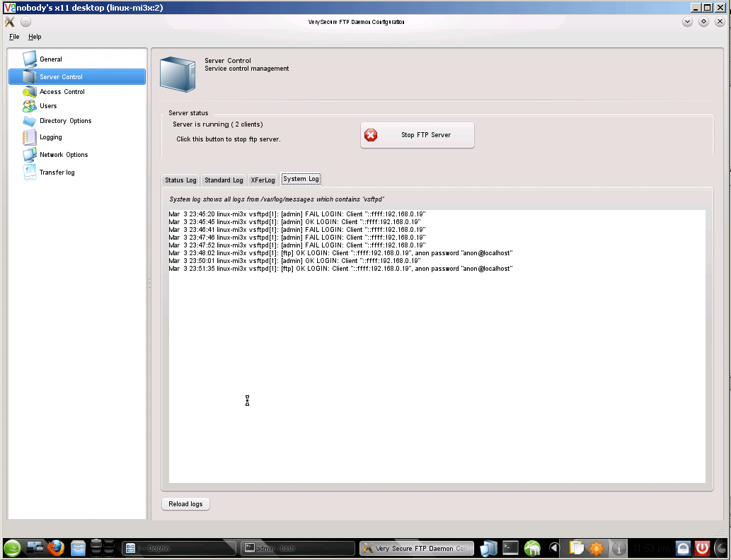This screenshot has width=731, height=560.
Task: Click the 23:50:01 admin OK LOGIN line
Action: coord(294,261)
